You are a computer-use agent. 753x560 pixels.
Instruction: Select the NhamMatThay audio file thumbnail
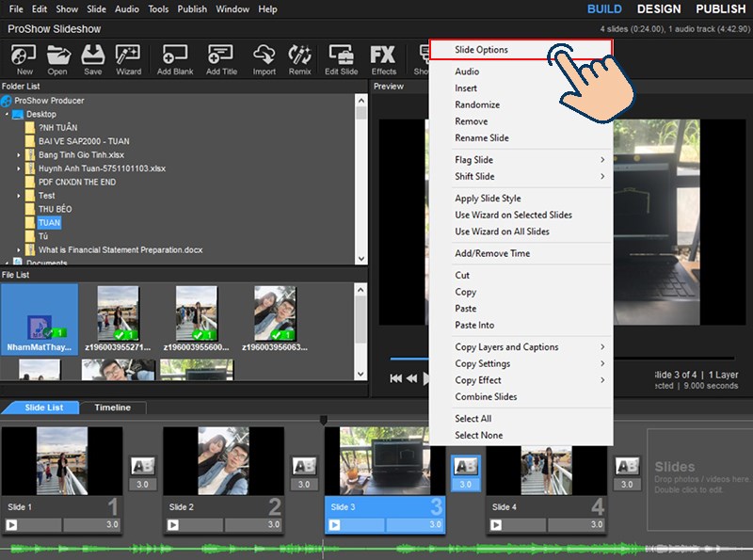click(40, 318)
